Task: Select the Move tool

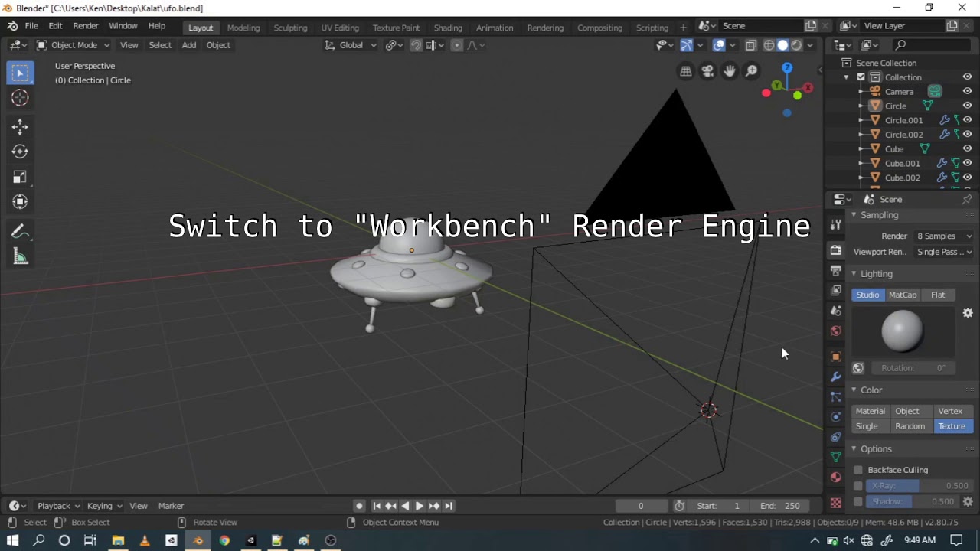Action: tap(20, 127)
